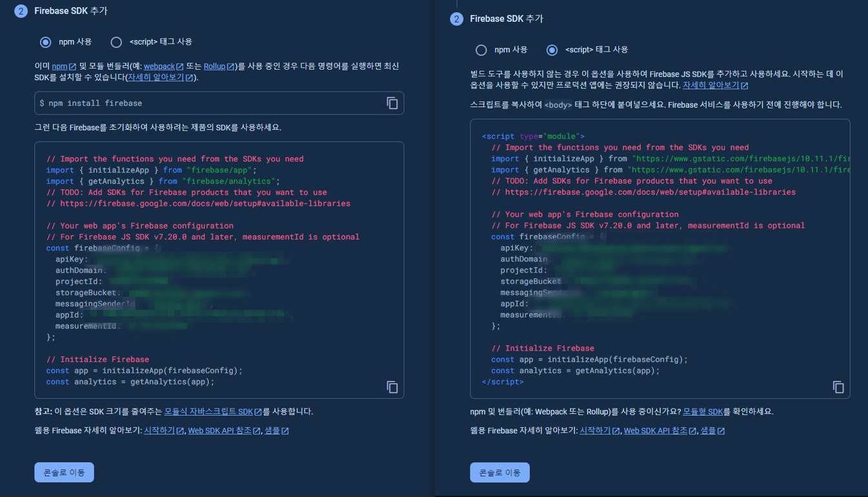Copy the npm install firebase command
The image size is (868, 497).
392,103
